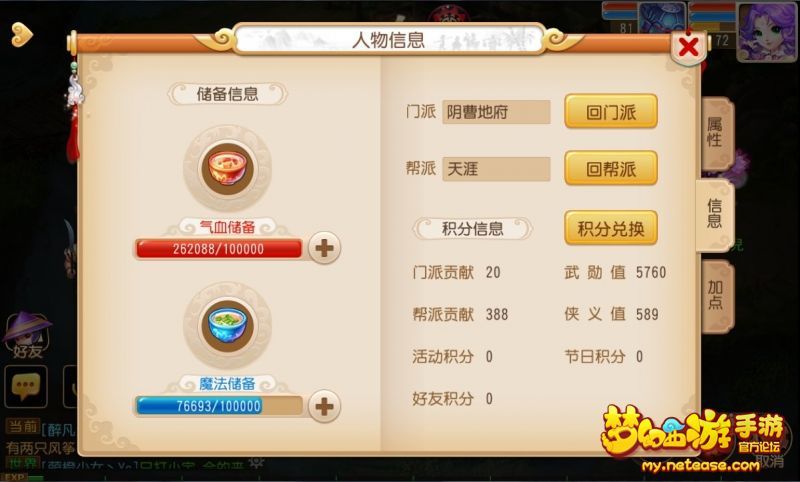Tap the blue magic reserve bowl icon

227,325
